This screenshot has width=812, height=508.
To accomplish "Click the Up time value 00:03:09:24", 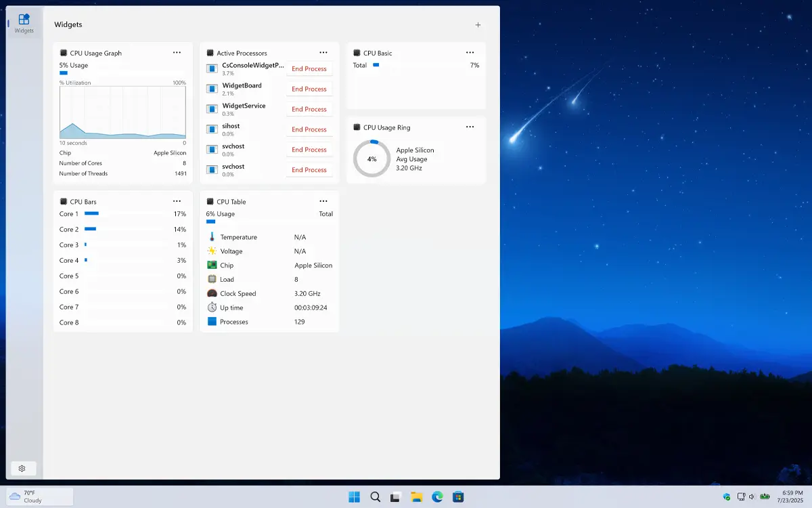I will 311,308.
